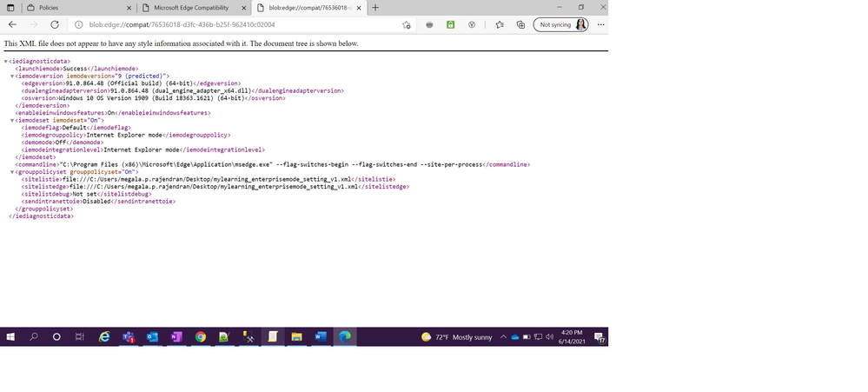The height and width of the screenshot is (392, 868).
Task: Click the enableieinwindowsfeatures On line
Action: point(112,112)
